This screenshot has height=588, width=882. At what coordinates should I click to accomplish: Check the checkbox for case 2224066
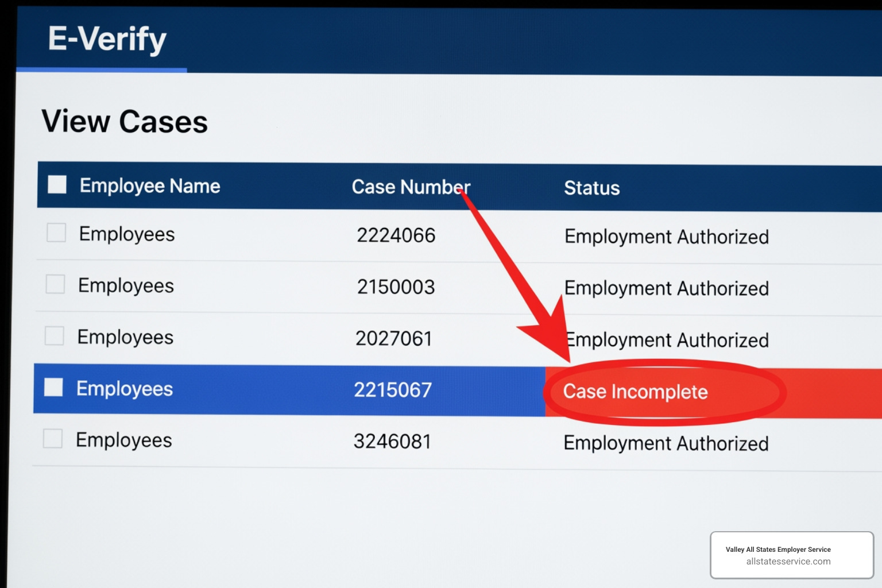pos(56,233)
